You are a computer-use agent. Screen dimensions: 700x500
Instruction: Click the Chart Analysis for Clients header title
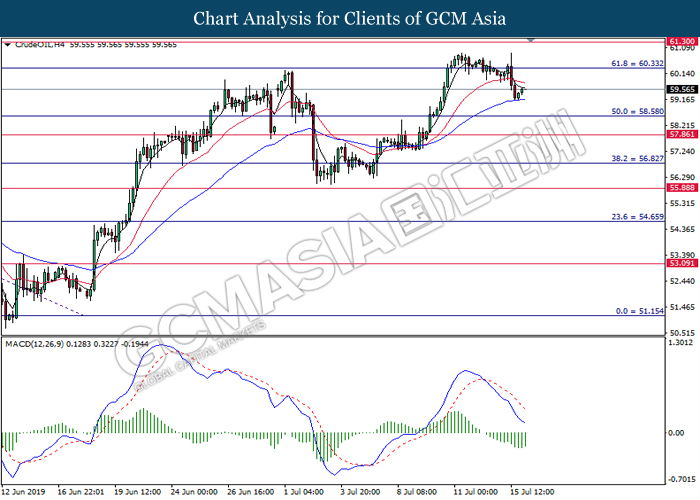(x=350, y=19)
